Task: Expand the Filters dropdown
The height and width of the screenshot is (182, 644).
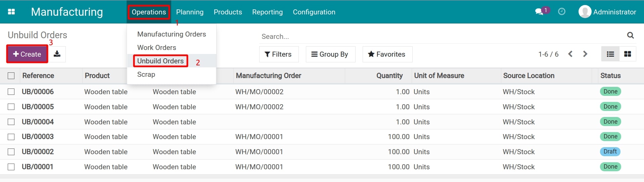Action: click(278, 54)
